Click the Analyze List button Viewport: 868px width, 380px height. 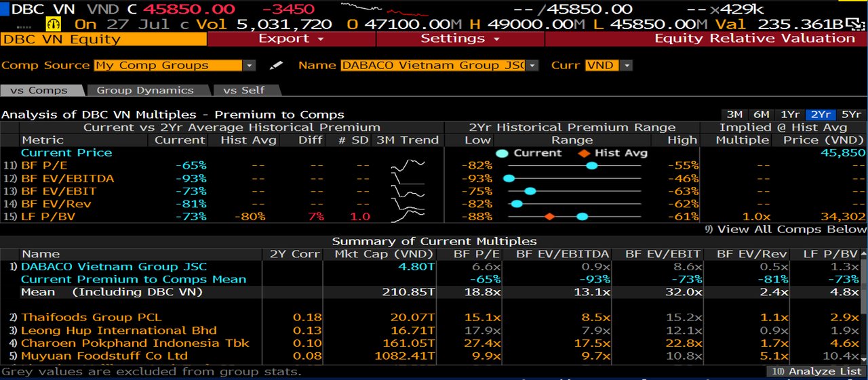(817, 371)
